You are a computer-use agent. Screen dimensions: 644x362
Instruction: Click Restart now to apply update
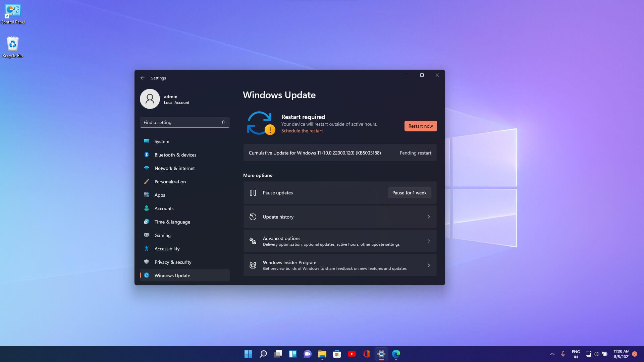click(x=420, y=126)
